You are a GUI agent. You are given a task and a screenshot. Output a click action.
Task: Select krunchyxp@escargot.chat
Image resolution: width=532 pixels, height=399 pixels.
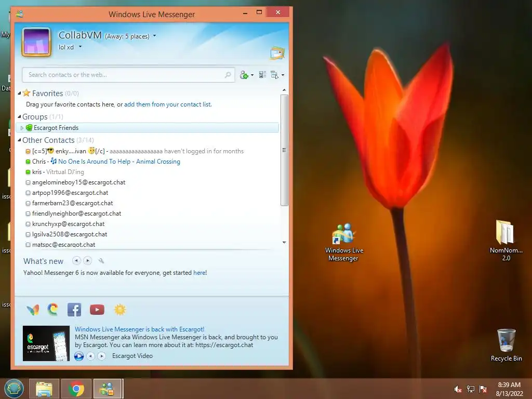pos(148,224)
